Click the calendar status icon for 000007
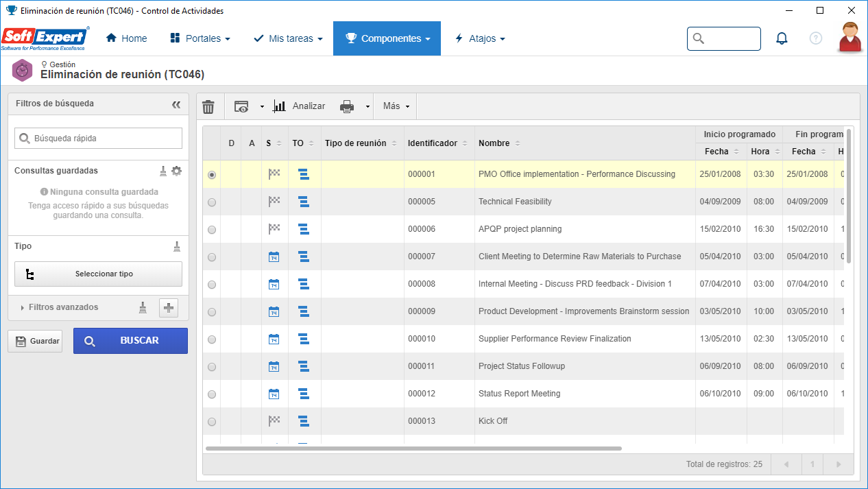Image resolution: width=868 pixels, height=489 pixels. pos(274,257)
